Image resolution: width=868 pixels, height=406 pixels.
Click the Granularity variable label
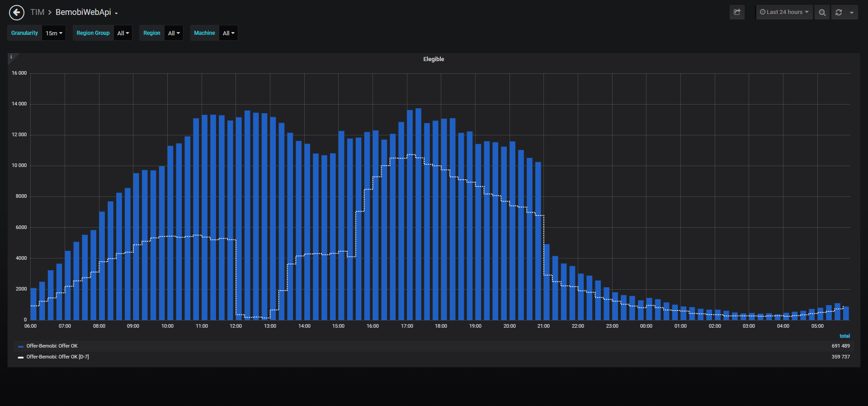pos(25,33)
